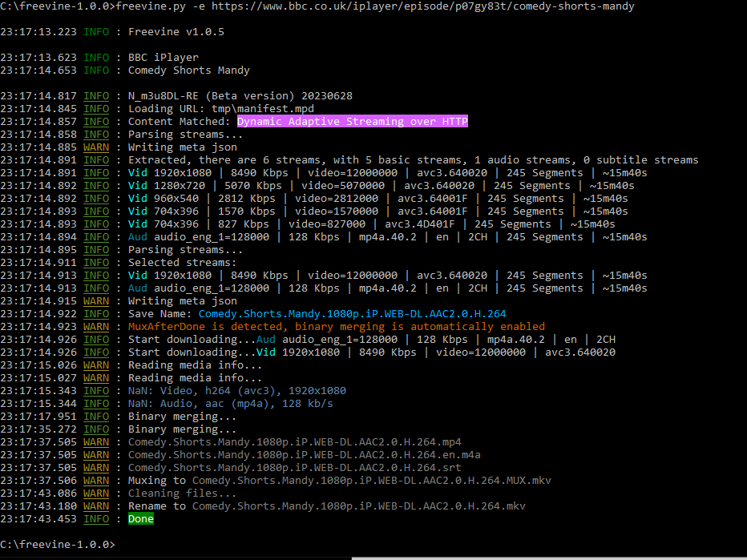Click the 'Vid 1280x720 | 5070 Kbps' stream line

click(x=382, y=186)
